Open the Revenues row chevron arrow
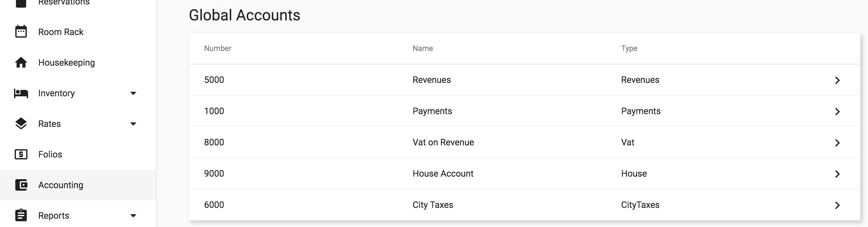The image size is (868, 227). [837, 80]
